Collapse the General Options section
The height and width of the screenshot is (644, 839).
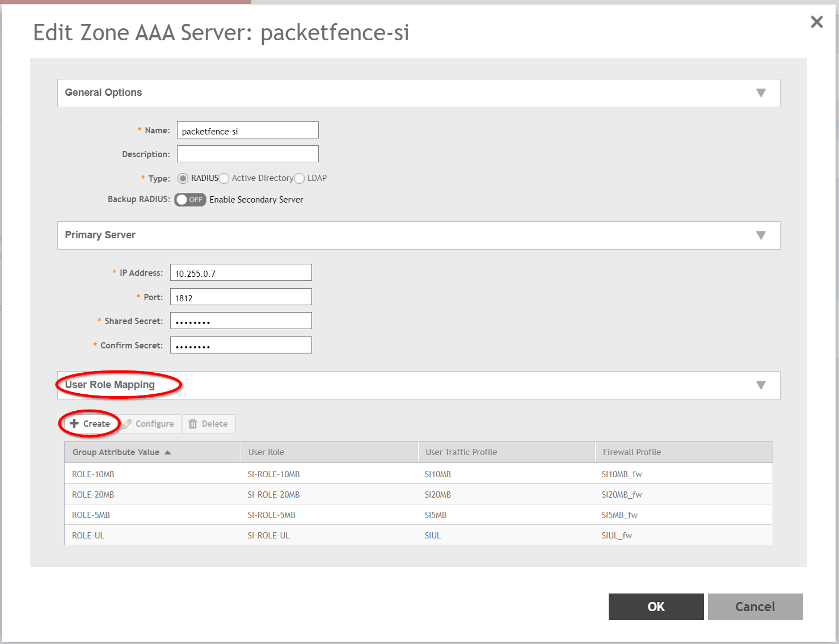point(761,92)
